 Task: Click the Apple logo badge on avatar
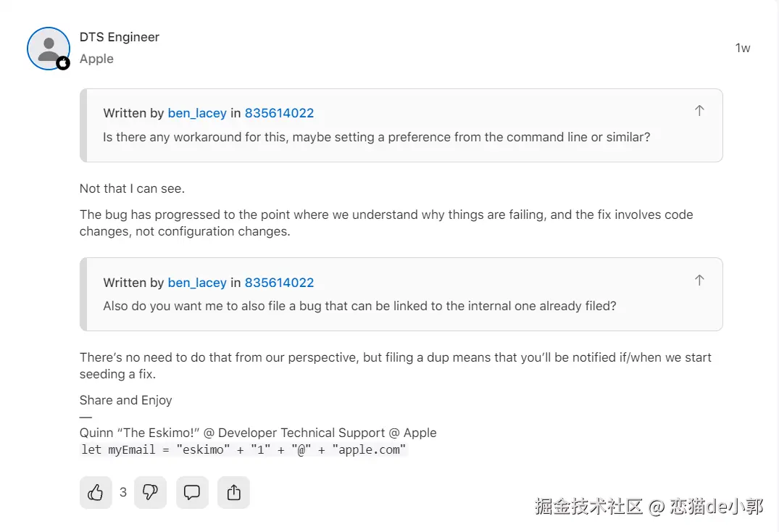(x=63, y=63)
